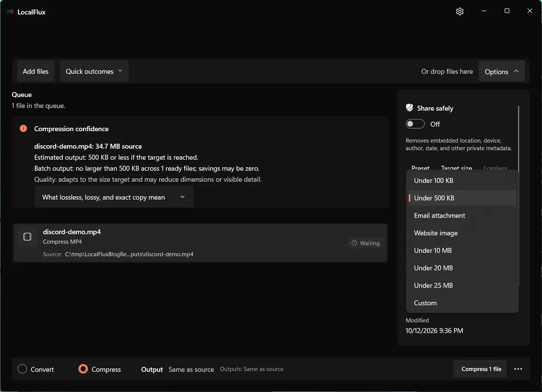Viewport: 542px width, 392px height.
Task: Maximize the LocalFlux window
Action: (x=507, y=11)
